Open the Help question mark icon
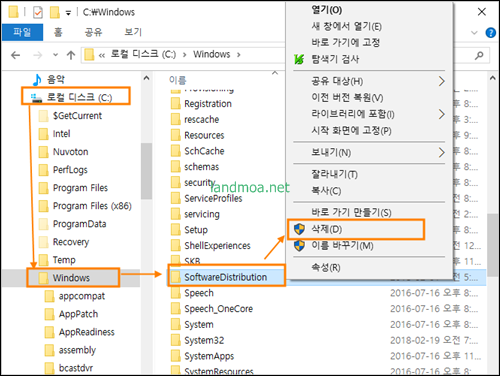The image size is (500, 376). (490, 33)
